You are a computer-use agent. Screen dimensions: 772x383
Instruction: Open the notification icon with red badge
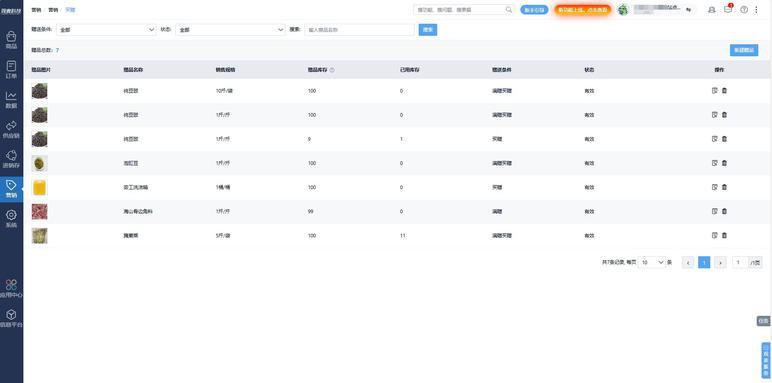[x=728, y=9]
